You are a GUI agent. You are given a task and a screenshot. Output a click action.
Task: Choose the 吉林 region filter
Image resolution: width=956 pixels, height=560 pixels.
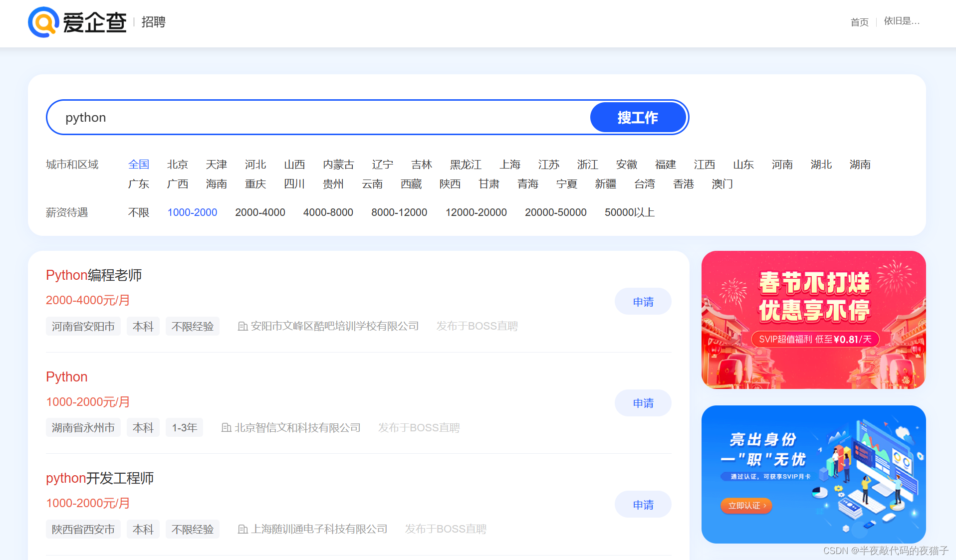(x=422, y=165)
